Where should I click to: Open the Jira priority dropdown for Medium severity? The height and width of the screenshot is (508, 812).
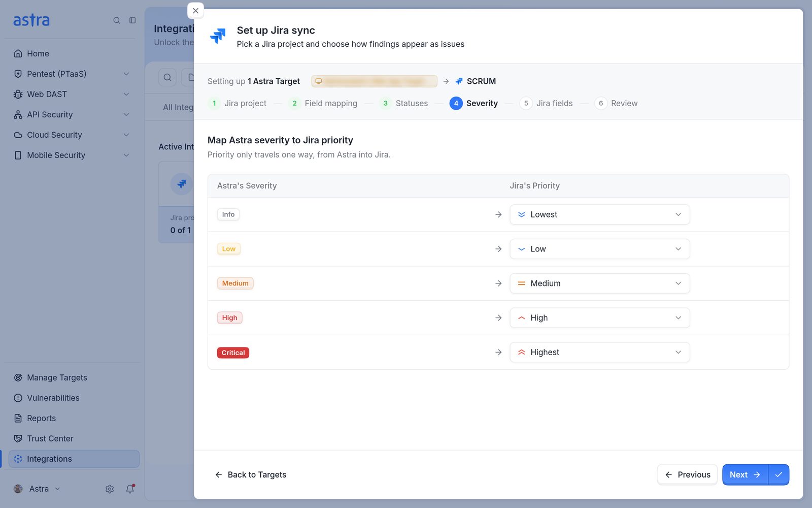(x=600, y=283)
